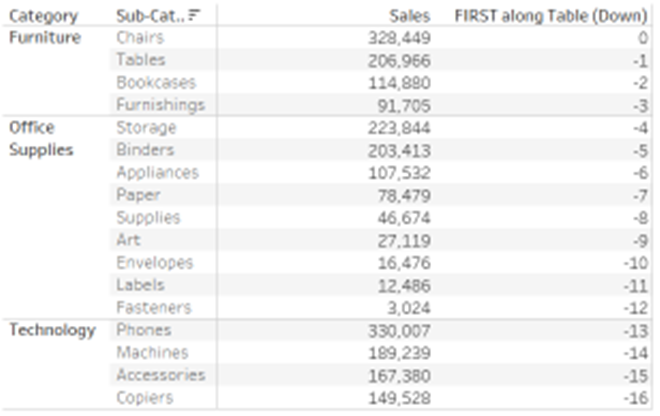The height and width of the screenshot is (416, 660).
Task: Select the FIRST along Table (Down) header
Action: [x=552, y=16]
